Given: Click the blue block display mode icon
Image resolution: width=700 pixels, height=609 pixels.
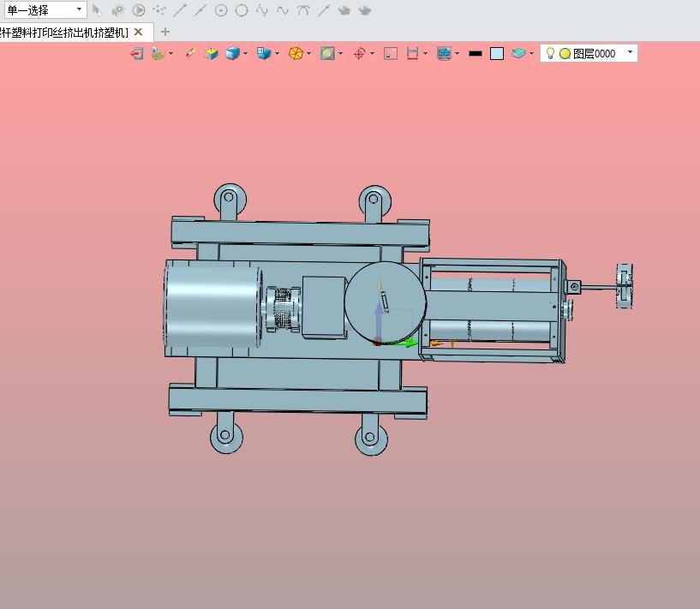Looking at the screenshot, I should tap(264, 54).
